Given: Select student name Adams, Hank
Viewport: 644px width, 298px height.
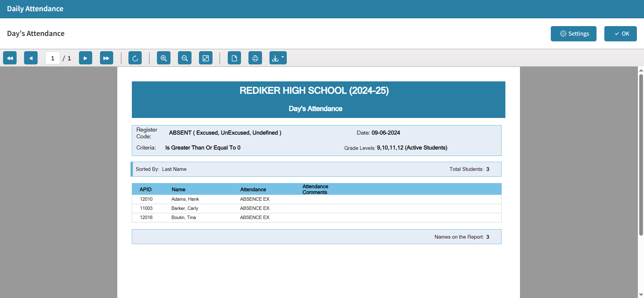Looking at the screenshot, I should click(185, 199).
